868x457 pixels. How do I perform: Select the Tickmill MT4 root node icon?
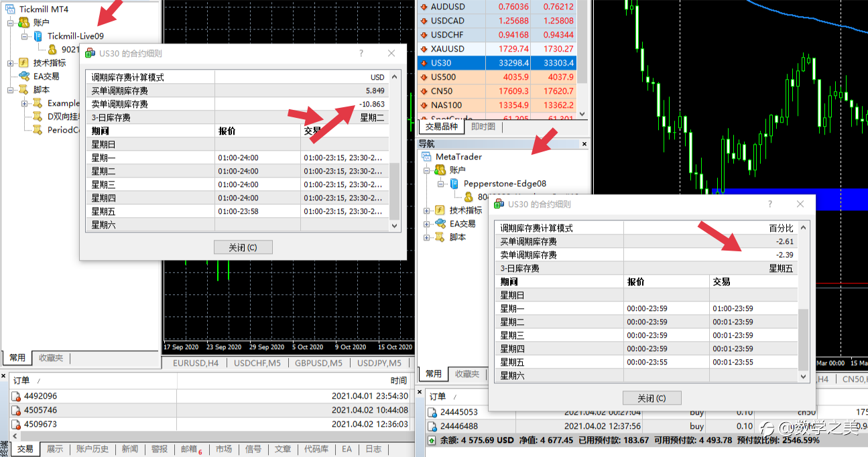click(x=10, y=9)
